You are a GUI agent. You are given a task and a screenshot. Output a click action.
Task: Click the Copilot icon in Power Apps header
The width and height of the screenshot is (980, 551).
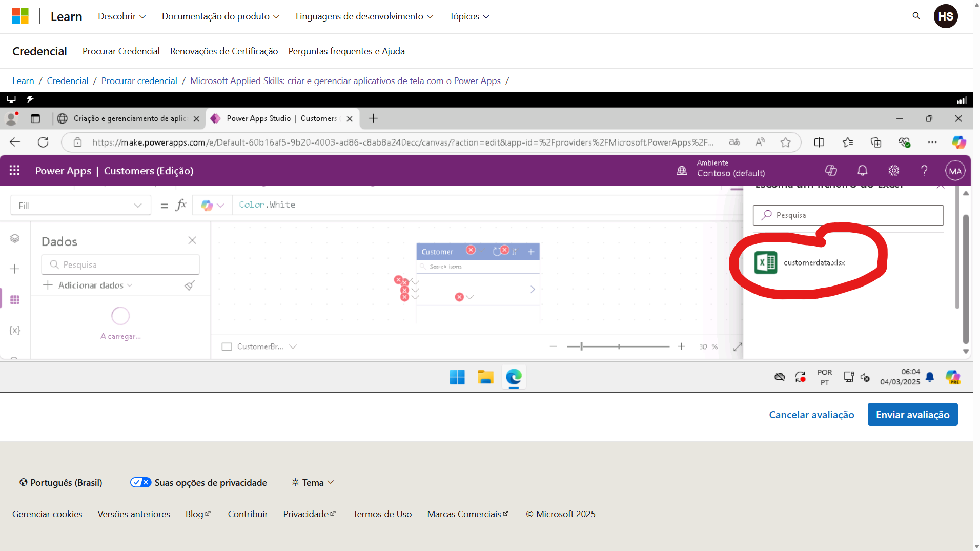pyautogui.click(x=831, y=171)
